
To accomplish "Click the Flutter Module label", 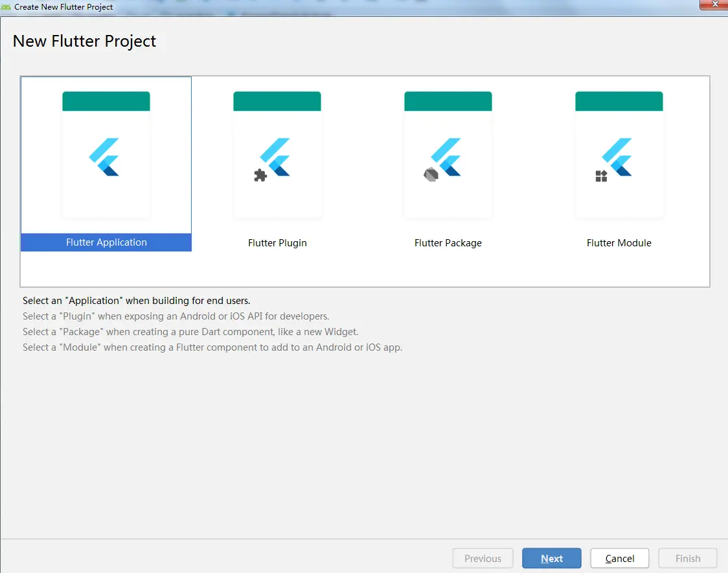I will pos(619,243).
